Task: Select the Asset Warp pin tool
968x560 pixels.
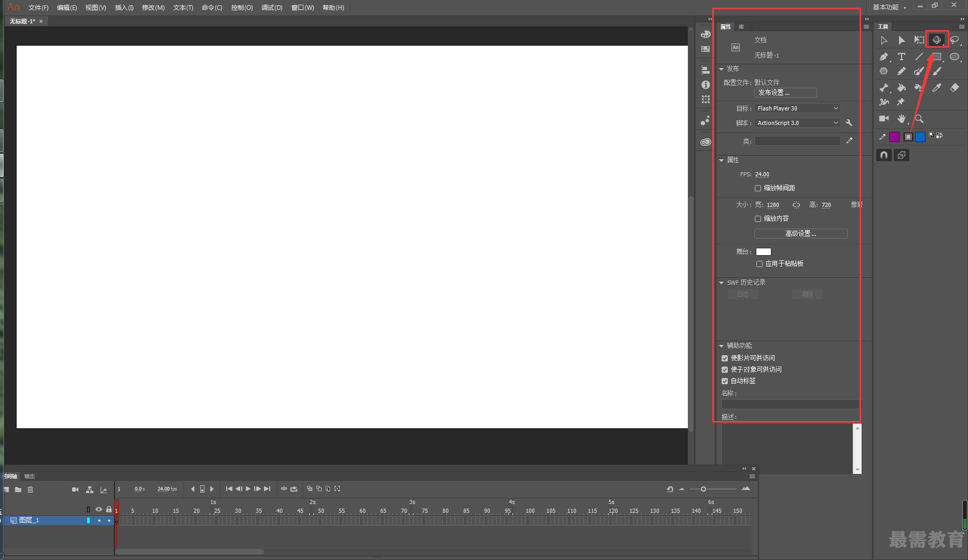Action: [x=901, y=102]
